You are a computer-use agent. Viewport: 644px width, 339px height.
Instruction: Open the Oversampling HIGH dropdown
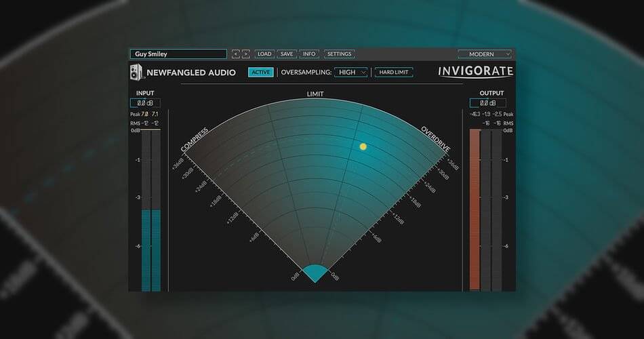click(350, 73)
